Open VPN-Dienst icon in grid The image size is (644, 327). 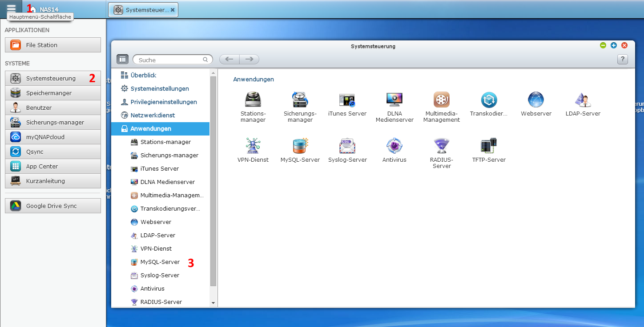253,146
